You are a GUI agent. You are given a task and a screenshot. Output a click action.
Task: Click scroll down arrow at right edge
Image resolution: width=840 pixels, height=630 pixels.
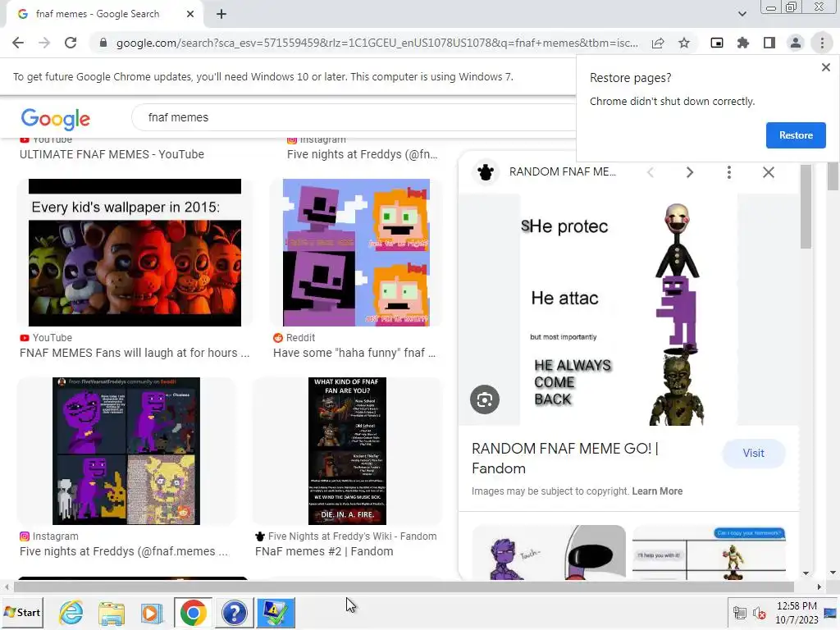[x=833, y=573]
